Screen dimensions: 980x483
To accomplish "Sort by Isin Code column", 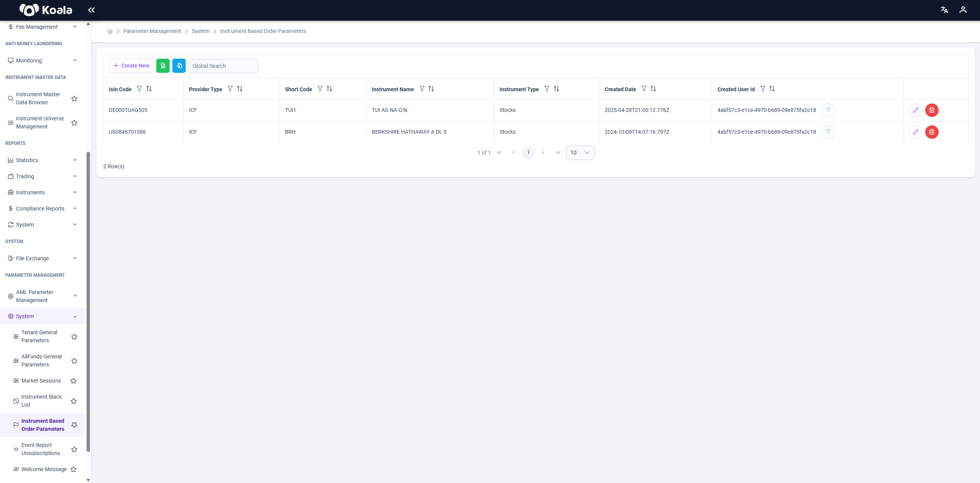I will (x=149, y=89).
